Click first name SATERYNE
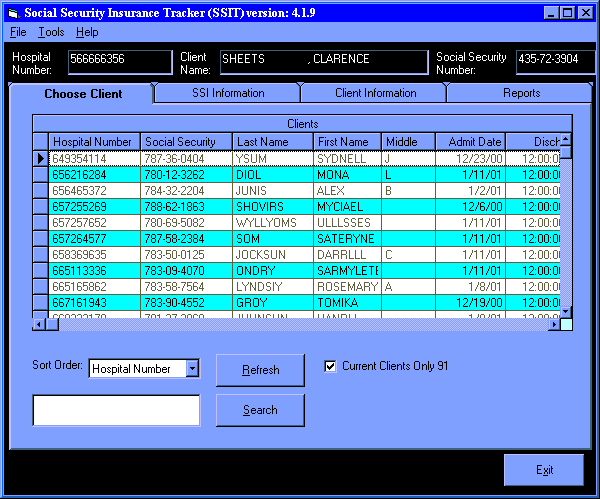Screen dimensions: 600x499 pos(346,239)
